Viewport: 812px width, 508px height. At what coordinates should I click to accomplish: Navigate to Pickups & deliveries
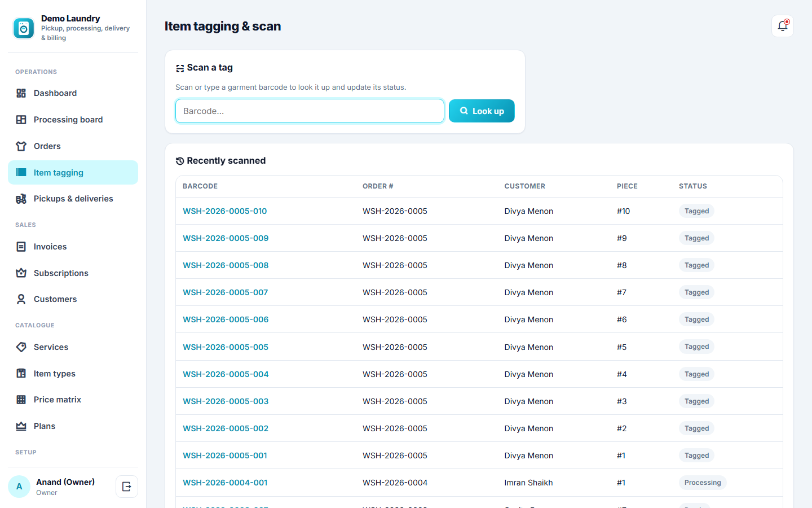(73, 199)
